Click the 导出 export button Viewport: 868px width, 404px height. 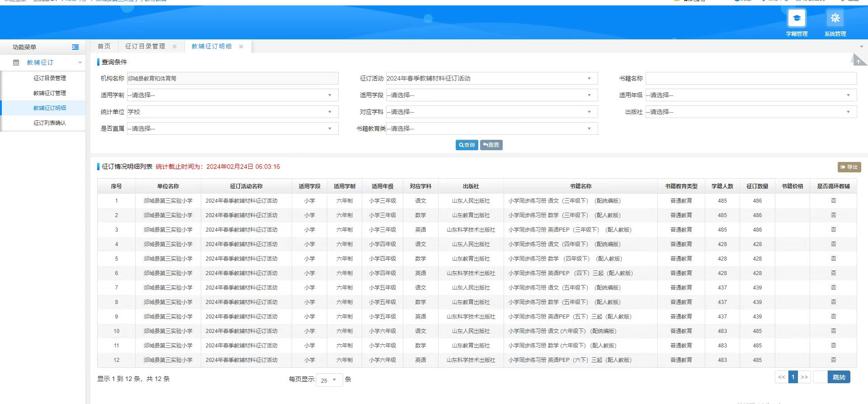(x=849, y=167)
